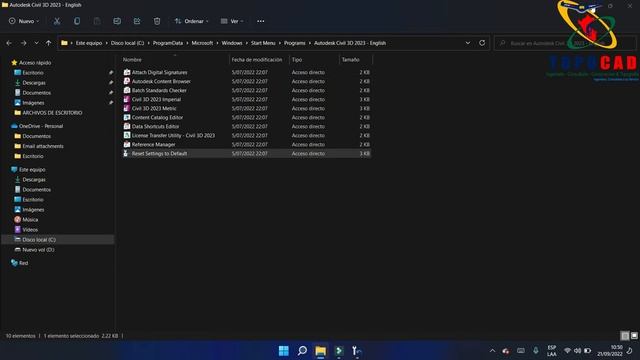
Task: Open Red network in navigation pane
Action: [x=23, y=263]
